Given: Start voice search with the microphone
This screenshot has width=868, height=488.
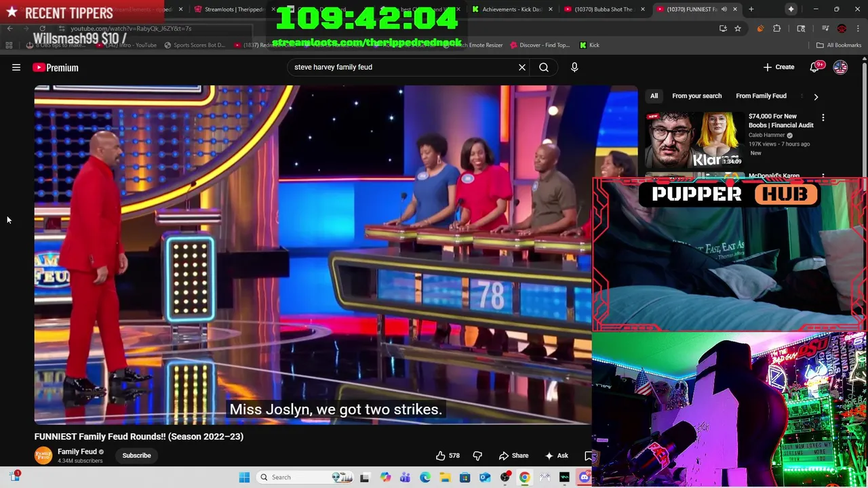Looking at the screenshot, I should coord(574,67).
